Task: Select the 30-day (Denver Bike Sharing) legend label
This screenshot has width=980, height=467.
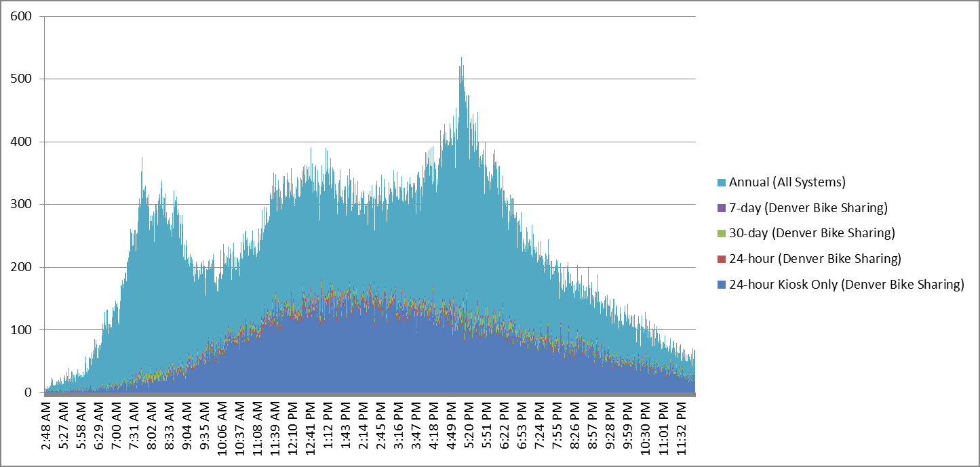Action: click(x=812, y=234)
